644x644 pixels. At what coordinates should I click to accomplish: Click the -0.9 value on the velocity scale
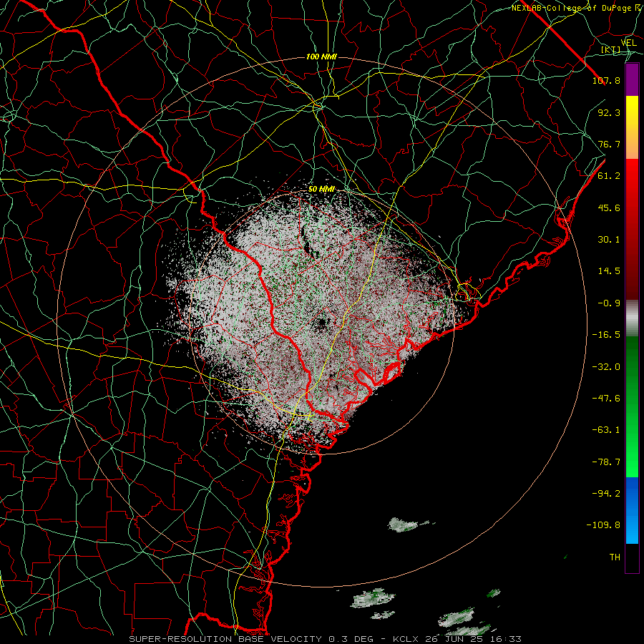(x=609, y=303)
